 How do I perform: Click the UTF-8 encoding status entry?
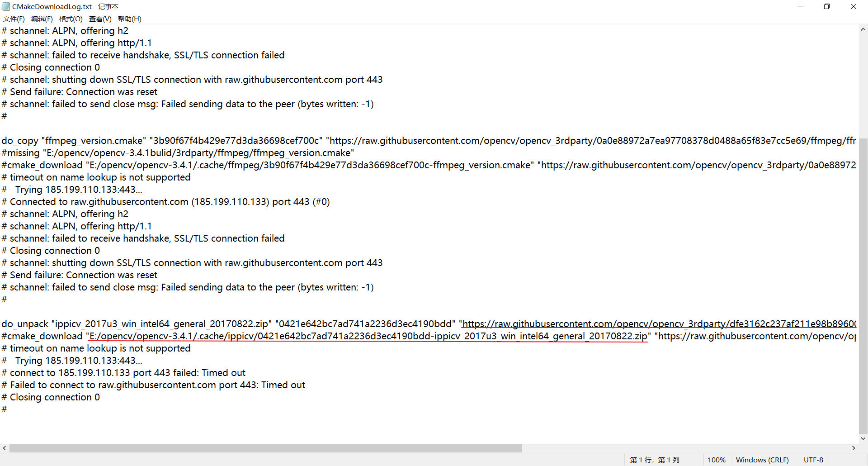(813, 460)
